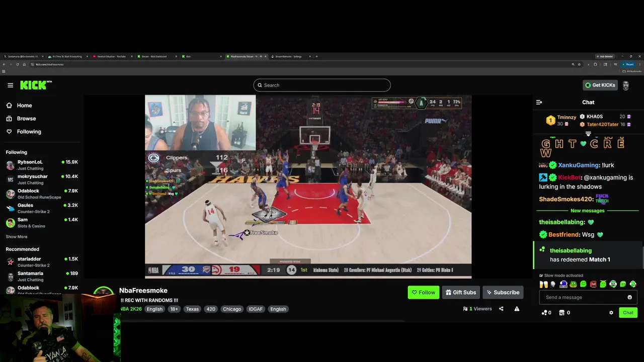The image size is (644, 362).
Task: Open Gaules channel in Following list
Action: click(42, 208)
